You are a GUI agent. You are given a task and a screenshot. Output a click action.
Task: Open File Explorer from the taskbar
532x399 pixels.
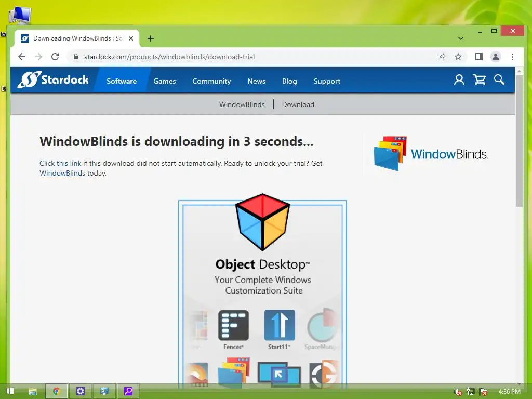33,391
